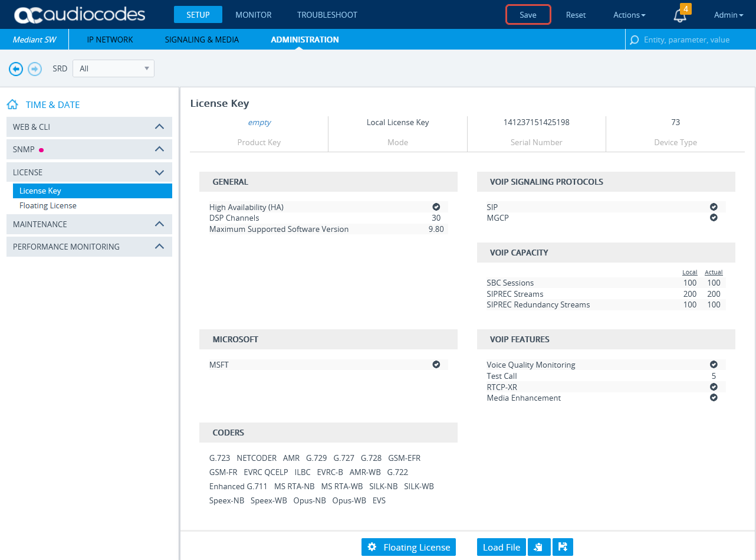Switch to the MONITOR tab
Image resolution: width=756 pixels, height=560 pixels.
coord(254,15)
